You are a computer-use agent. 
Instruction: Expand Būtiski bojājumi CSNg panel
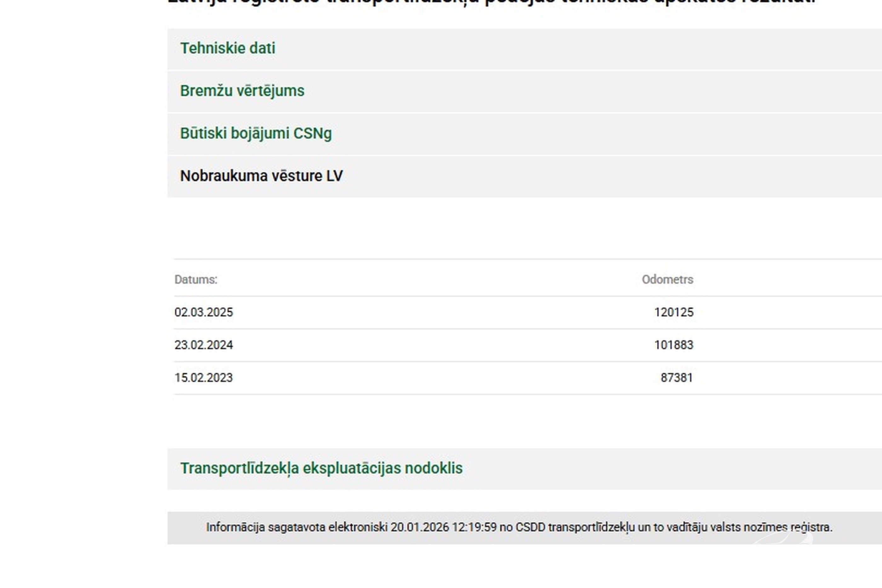click(x=256, y=134)
